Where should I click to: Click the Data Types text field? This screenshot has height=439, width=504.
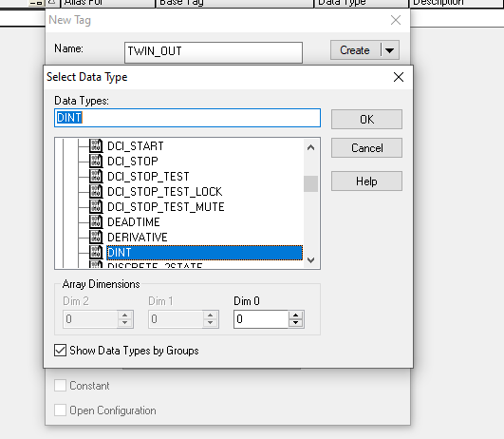[187, 118]
